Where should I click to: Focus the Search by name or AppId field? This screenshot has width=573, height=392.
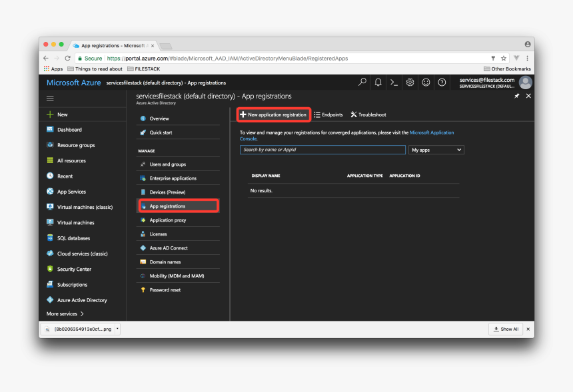(x=322, y=150)
